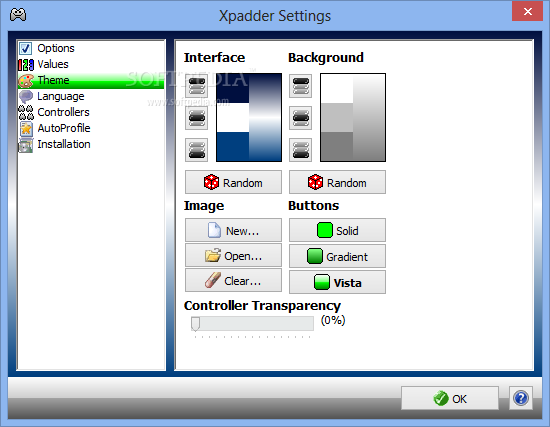
Task: Confirm settings with OK button
Action: [x=450, y=398]
